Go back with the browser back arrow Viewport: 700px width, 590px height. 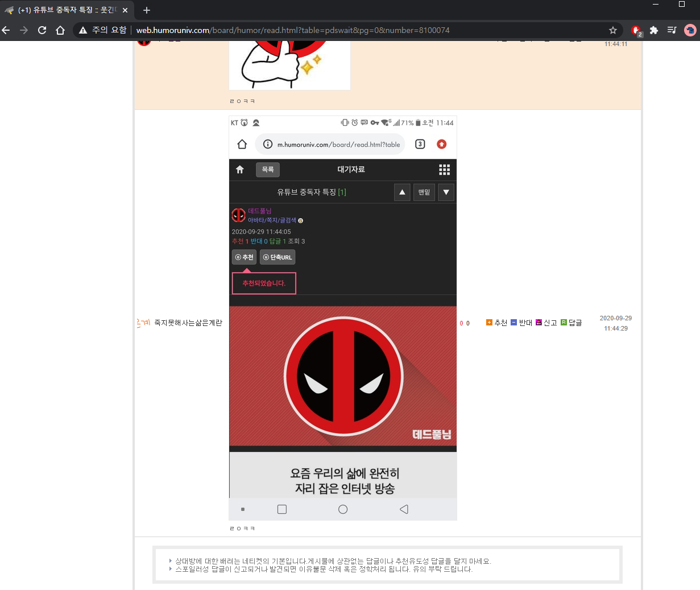tap(6, 30)
